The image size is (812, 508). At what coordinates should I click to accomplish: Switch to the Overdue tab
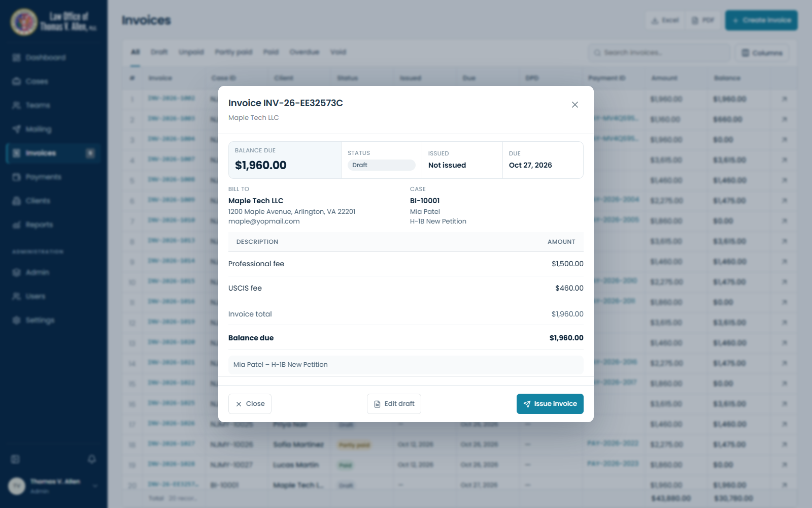pos(304,52)
